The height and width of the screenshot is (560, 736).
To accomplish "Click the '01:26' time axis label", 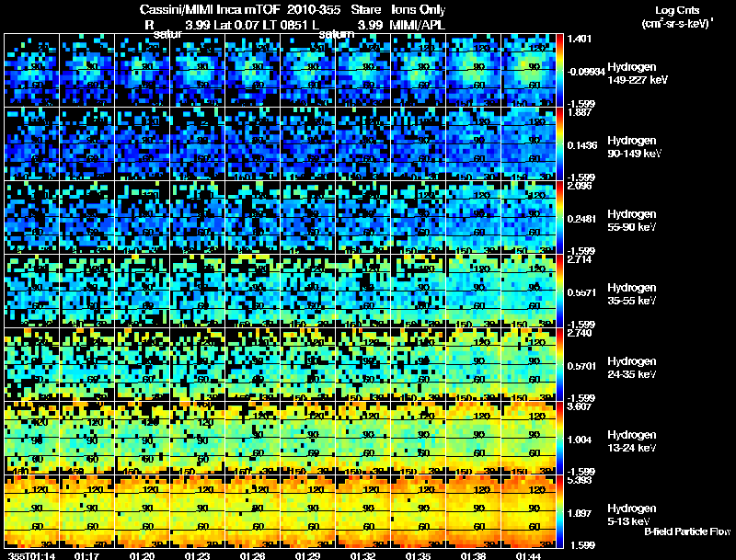I will [x=252, y=555].
